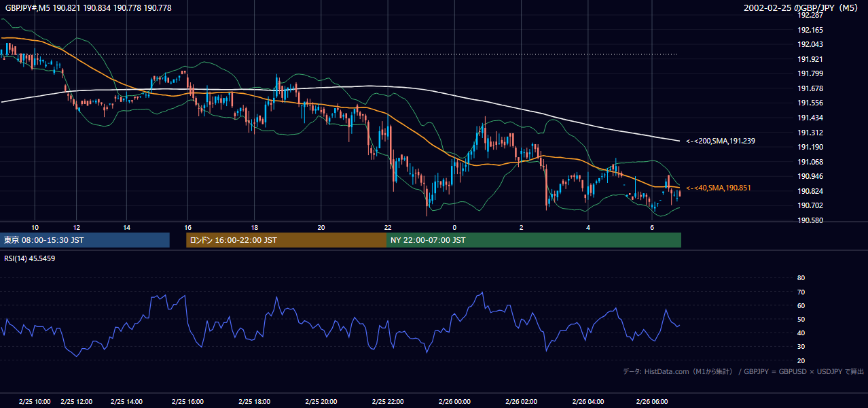Click the 2/25 16:00 date label
Screen dimensions: 868x408
[x=188, y=402]
